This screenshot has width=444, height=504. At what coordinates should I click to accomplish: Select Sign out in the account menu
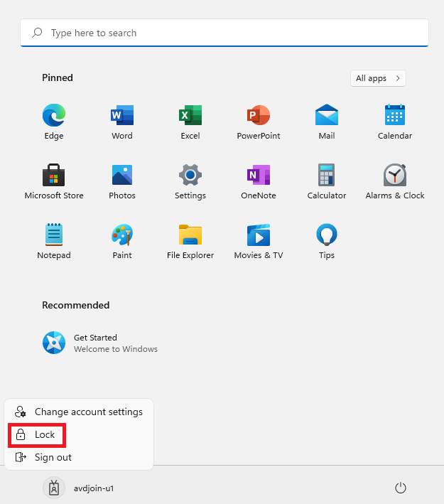point(79,457)
